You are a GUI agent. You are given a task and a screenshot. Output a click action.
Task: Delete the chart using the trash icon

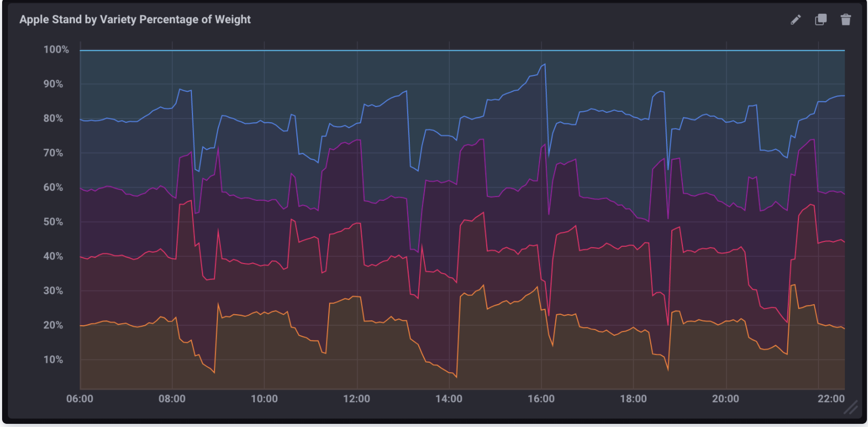846,20
